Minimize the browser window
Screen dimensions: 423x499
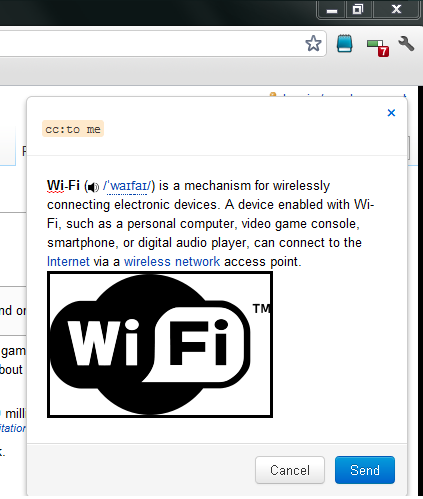tap(332, 10)
